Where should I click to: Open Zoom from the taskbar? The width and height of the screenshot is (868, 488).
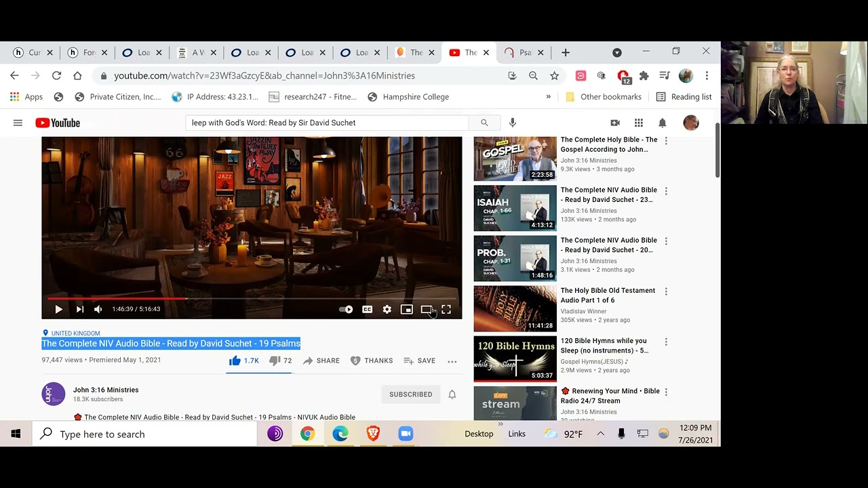(x=406, y=434)
